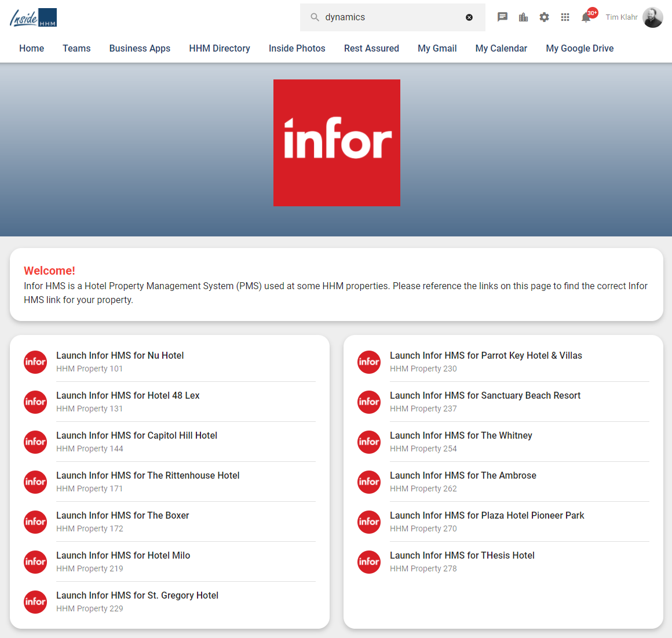Click the 'HHM Property 101' subtitle
The width and height of the screenshot is (672, 638).
(89, 369)
